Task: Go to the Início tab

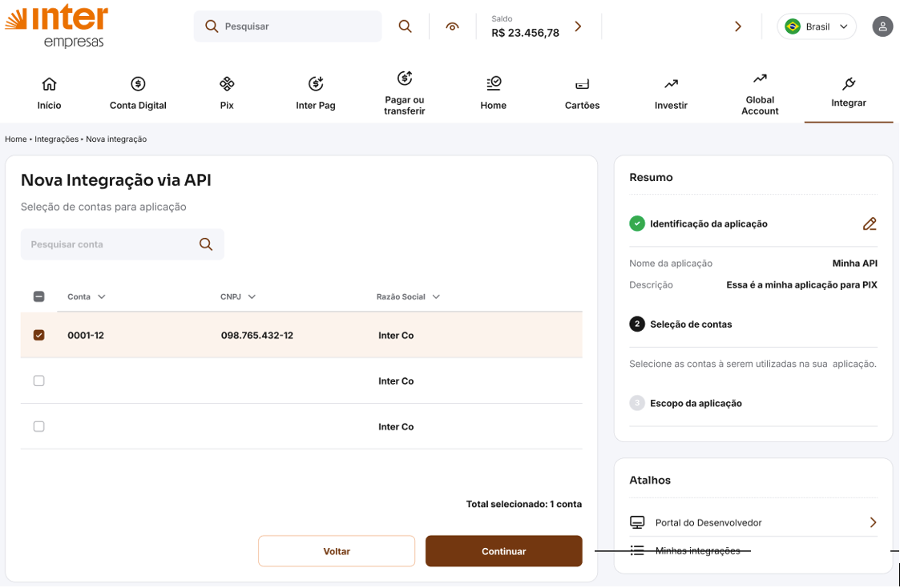Action: tap(49, 94)
